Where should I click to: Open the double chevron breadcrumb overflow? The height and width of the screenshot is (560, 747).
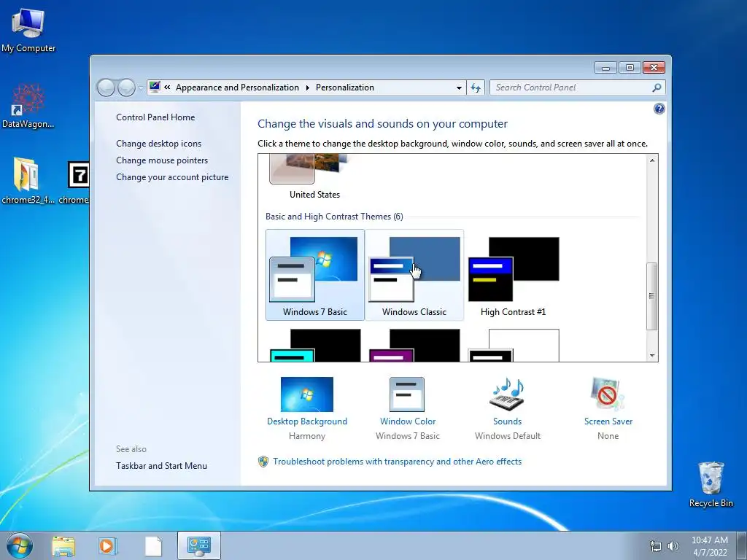click(x=167, y=87)
